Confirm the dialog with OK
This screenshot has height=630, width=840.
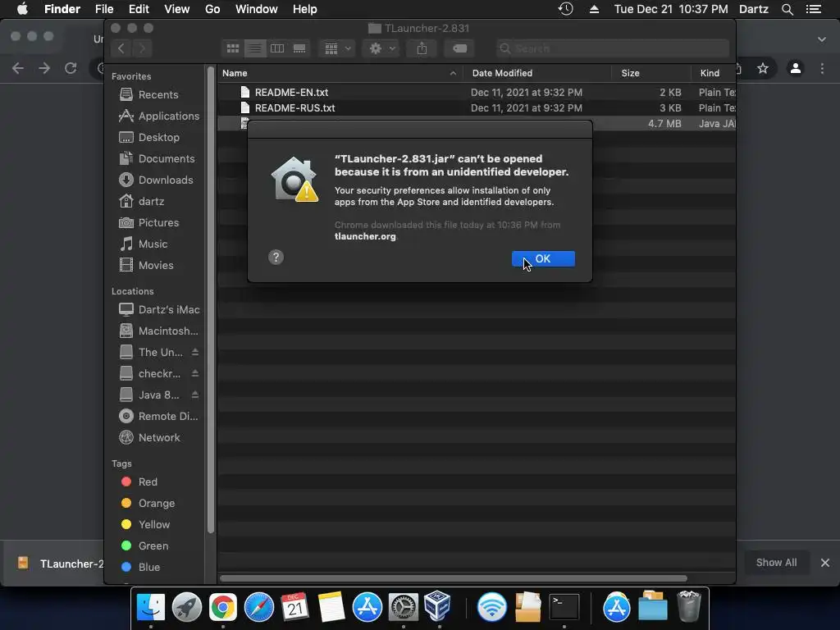pyautogui.click(x=543, y=258)
